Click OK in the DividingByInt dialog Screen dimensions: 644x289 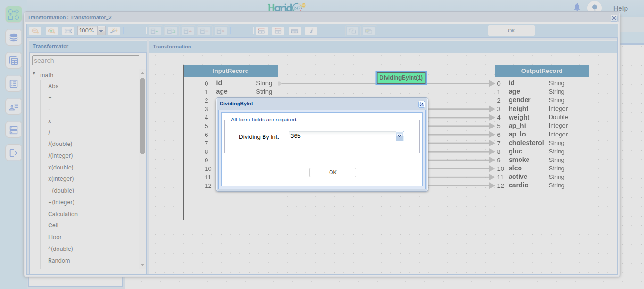333,172
